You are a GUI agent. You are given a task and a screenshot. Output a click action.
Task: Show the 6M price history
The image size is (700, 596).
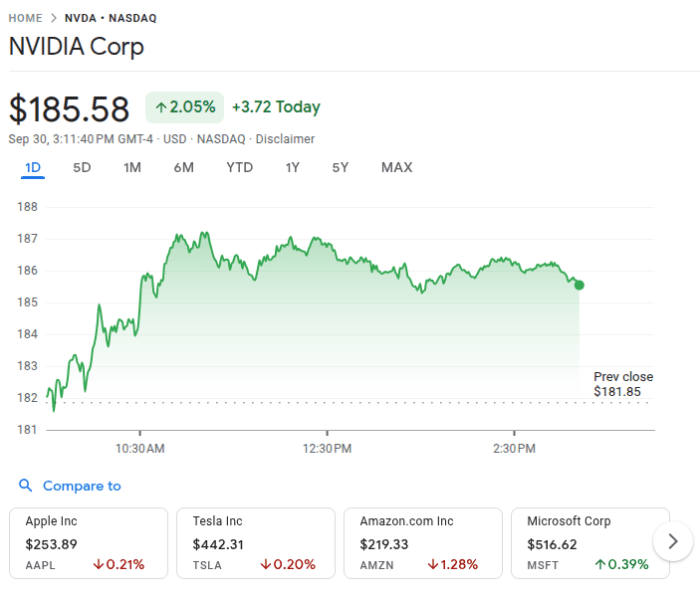click(183, 167)
